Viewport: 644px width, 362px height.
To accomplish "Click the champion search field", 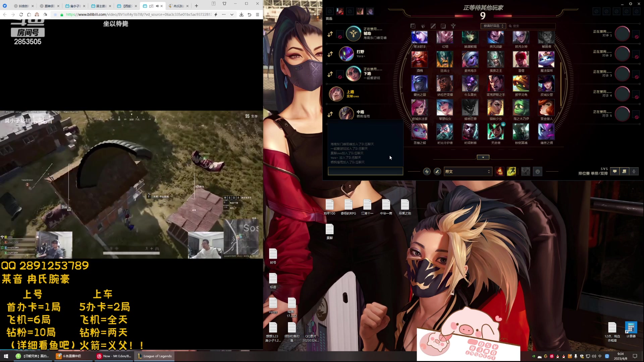I will (x=531, y=26).
